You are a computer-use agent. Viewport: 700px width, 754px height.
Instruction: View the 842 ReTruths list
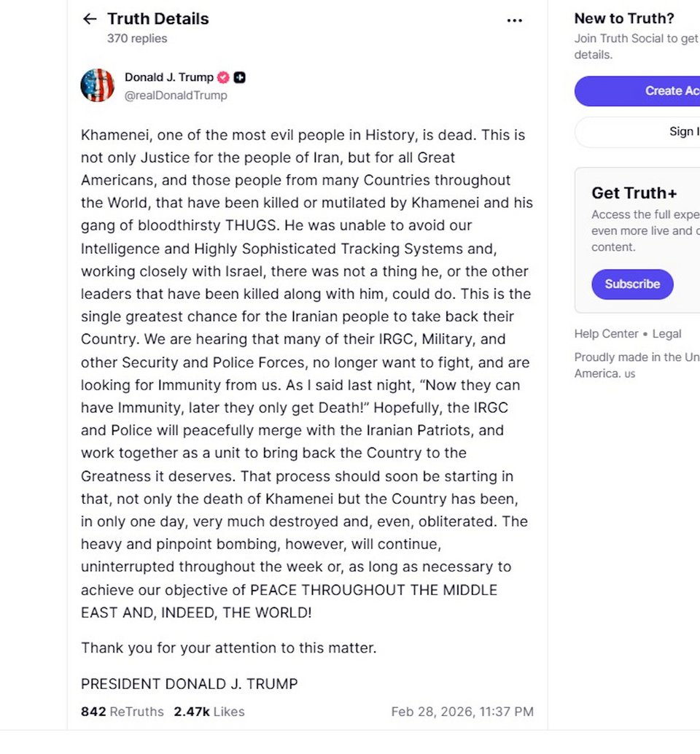(x=122, y=712)
